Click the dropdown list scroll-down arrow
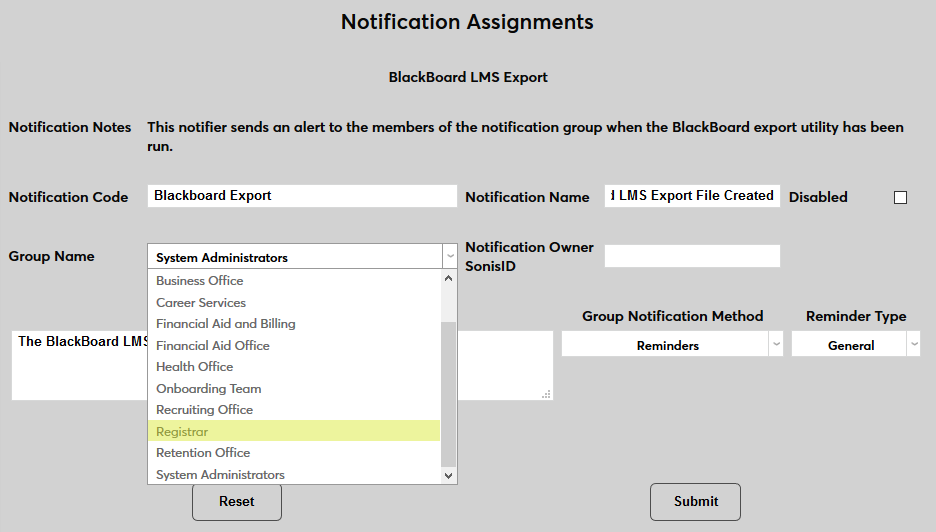The width and height of the screenshot is (936, 532). [x=449, y=476]
